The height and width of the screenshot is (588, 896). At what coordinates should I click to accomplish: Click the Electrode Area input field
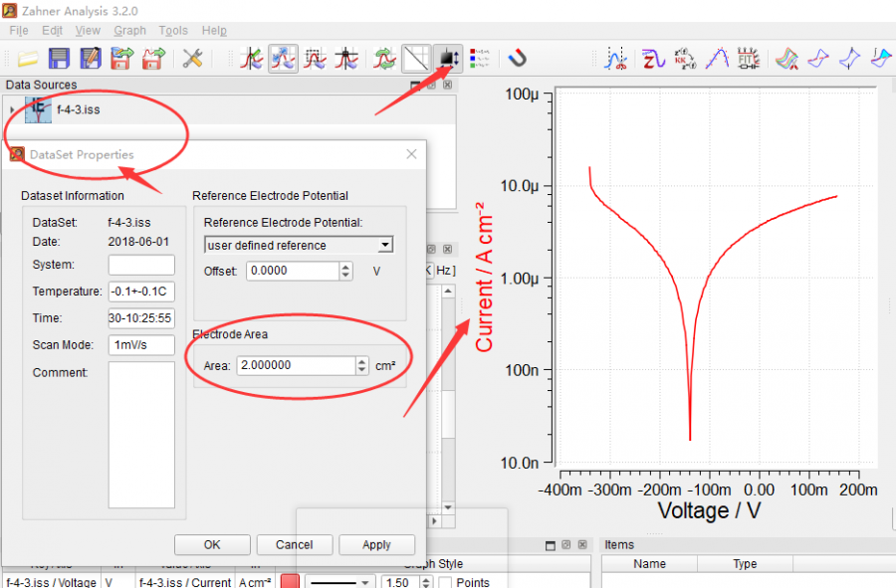[294, 365]
